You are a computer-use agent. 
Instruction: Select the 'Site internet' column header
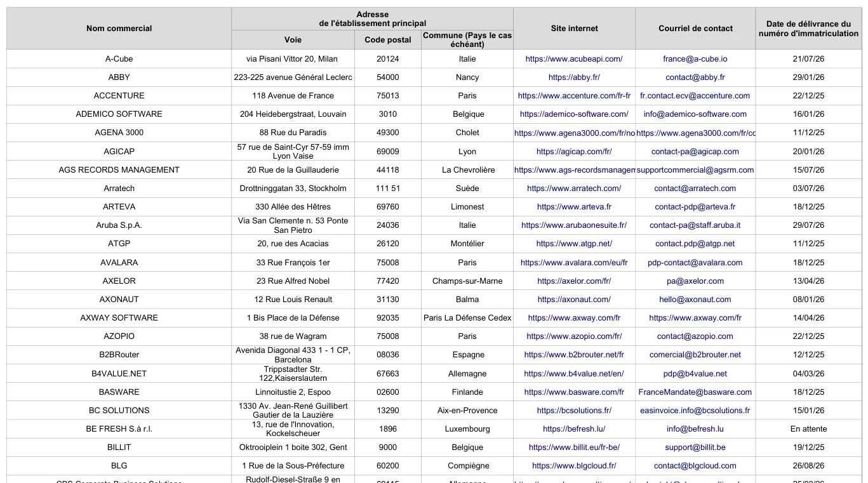pyautogui.click(x=574, y=29)
